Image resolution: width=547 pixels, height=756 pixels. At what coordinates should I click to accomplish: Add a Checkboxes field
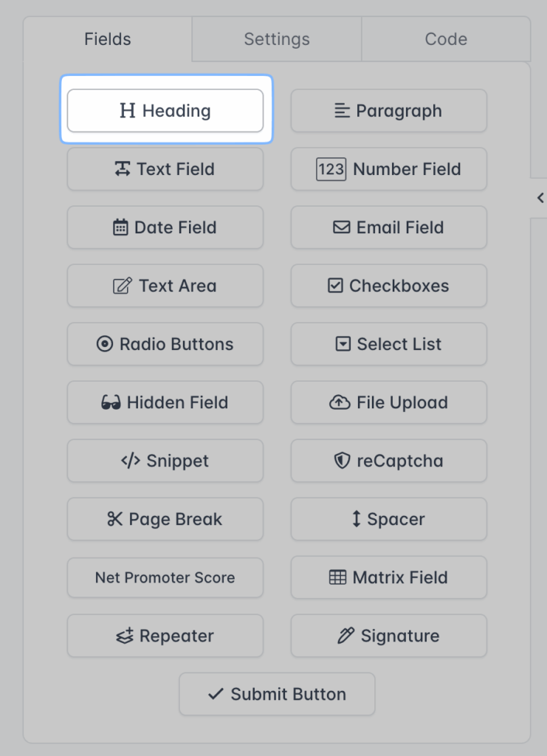(388, 286)
